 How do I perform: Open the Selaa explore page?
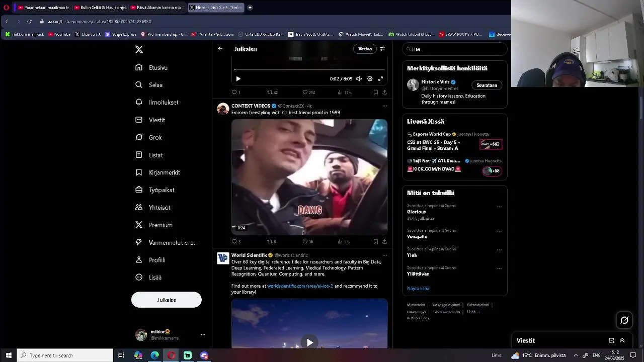149,85
